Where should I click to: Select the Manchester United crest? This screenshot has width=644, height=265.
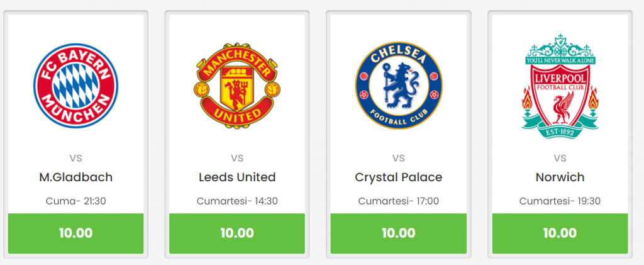coord(237,86)
